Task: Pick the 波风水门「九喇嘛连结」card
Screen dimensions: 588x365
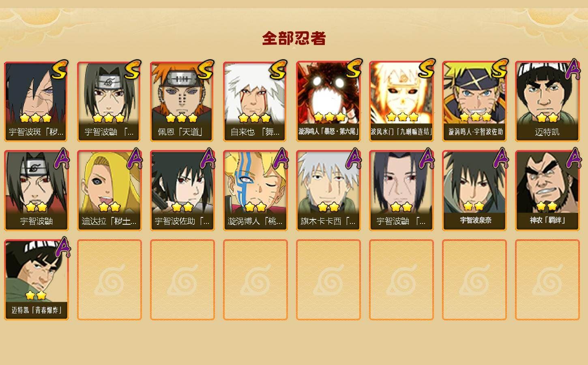Action: [x=401, y=101]
